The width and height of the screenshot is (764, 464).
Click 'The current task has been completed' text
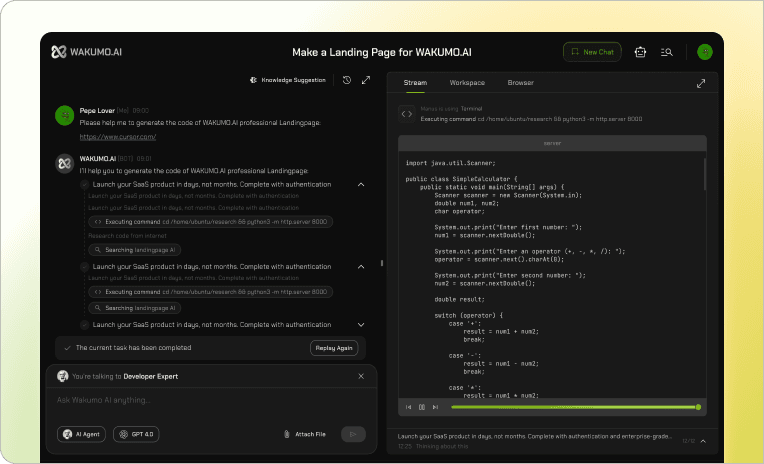[134, 348]
